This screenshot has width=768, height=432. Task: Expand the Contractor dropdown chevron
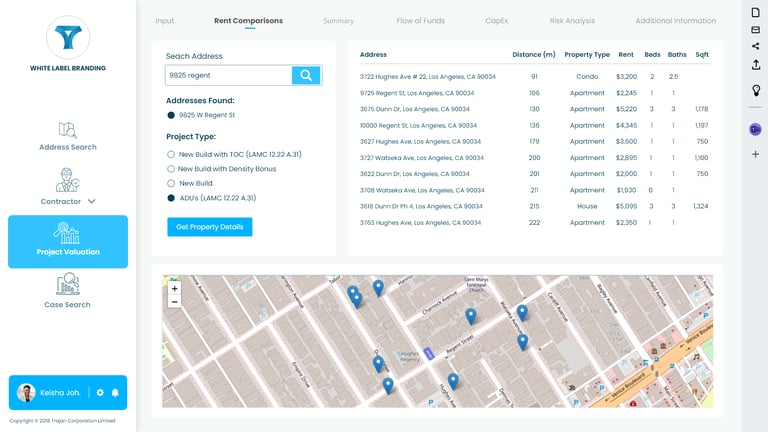(x=92, y=201)
